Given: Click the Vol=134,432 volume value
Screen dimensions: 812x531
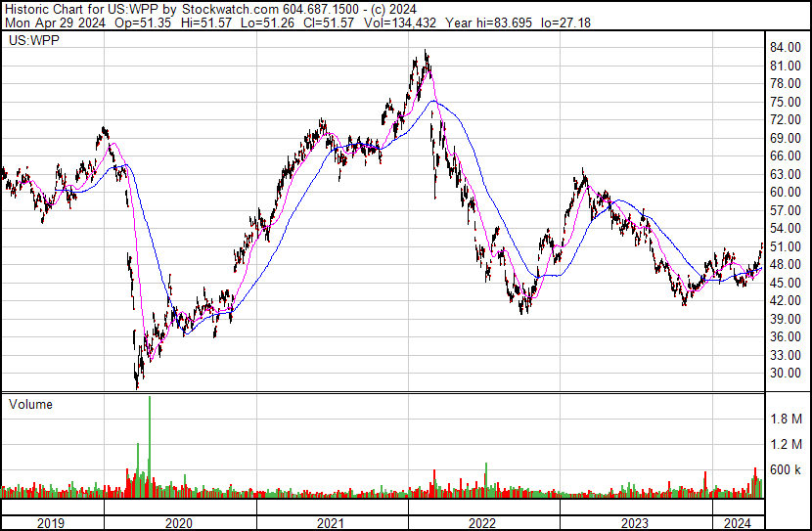Looking at the screenshot, I should [x=400, y=22].
